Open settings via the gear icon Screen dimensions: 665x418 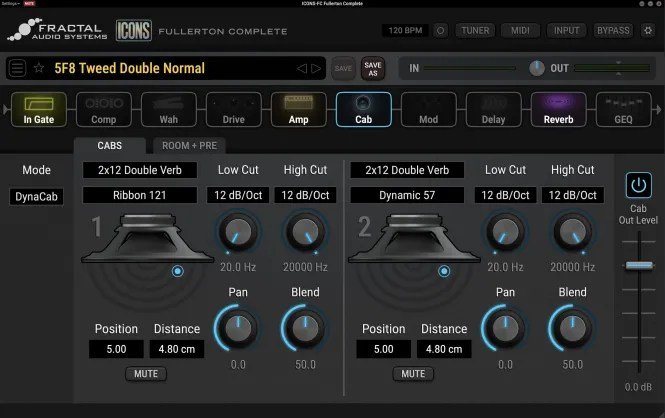647,30
